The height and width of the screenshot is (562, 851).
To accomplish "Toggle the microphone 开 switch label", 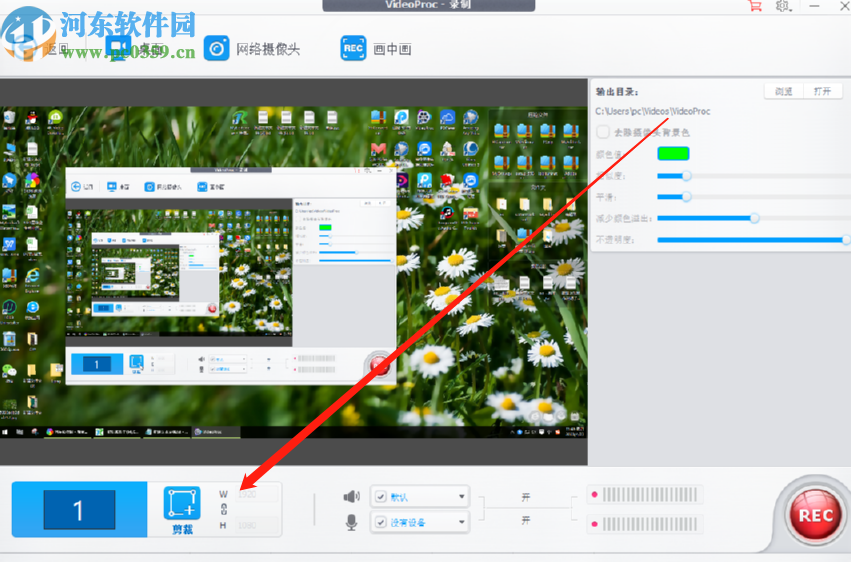I will click(525, 520).
